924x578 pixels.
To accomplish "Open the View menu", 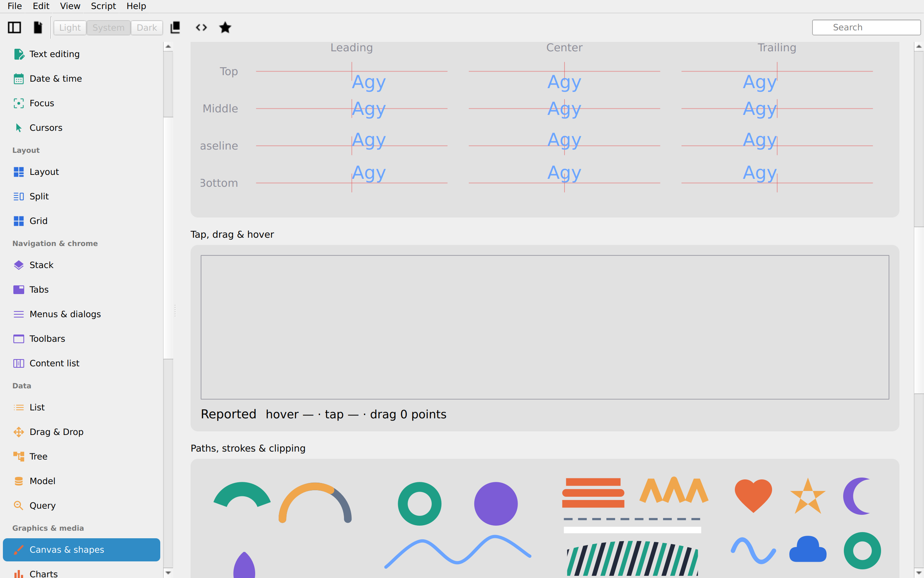I will tap(70, 6).
